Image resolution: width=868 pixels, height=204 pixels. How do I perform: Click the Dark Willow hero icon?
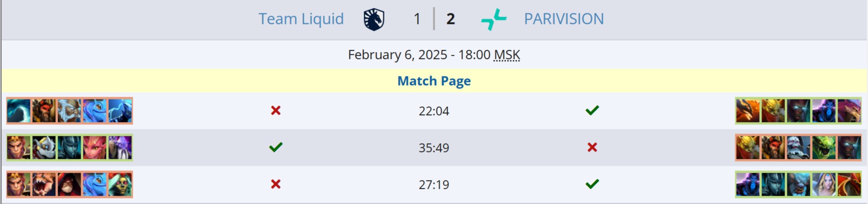(x=94, y=147)
